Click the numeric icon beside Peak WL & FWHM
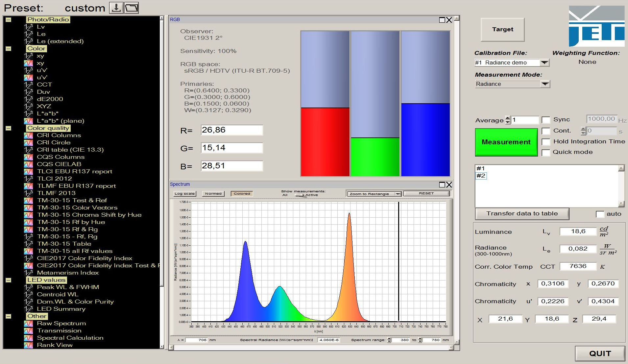 (x=29, y=287)
